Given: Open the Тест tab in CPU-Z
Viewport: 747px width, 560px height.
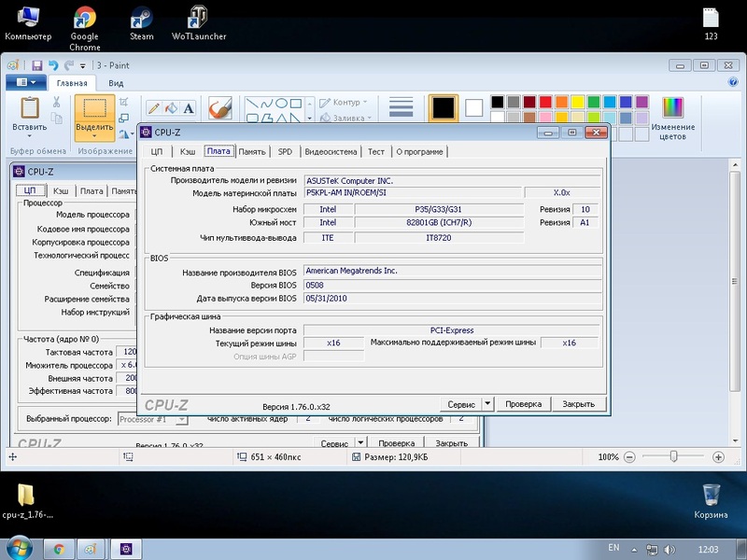Looking at the screenshot, I should coord(376,152).
